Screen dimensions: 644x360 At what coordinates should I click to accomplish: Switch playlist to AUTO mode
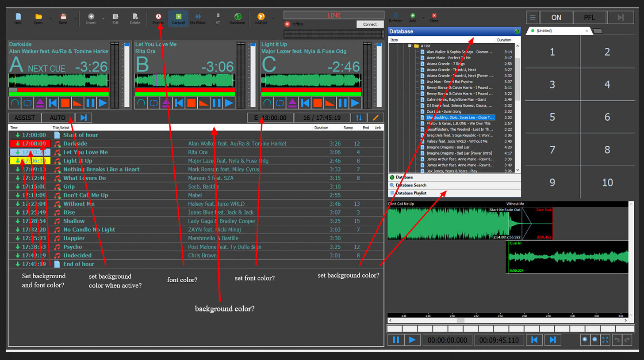(x=58, y=118)
